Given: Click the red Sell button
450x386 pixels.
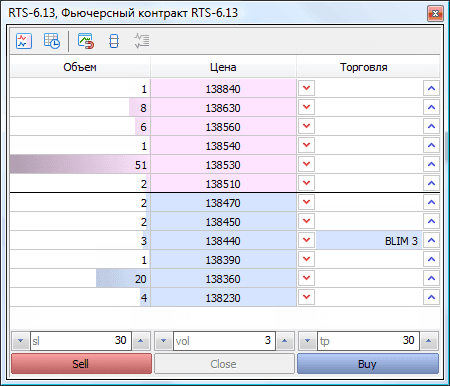Looking at the screenshot, I should click(81, 364).
